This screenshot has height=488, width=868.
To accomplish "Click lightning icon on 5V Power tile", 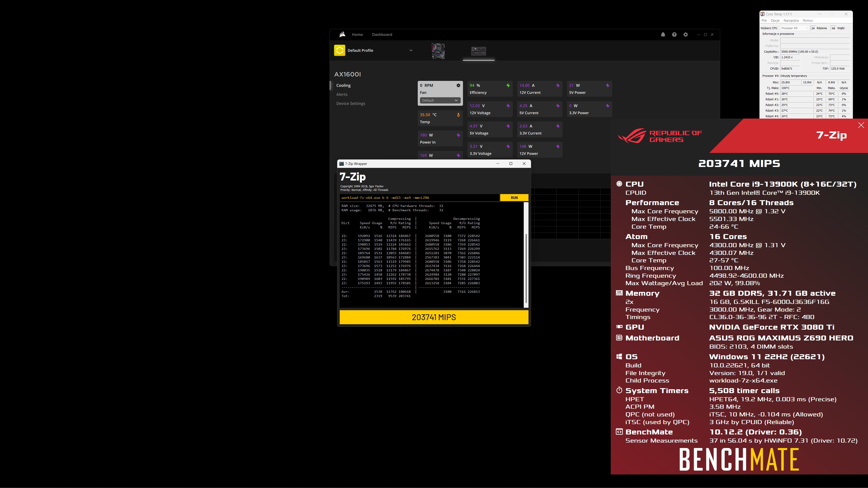I will (x=607, y=85).
